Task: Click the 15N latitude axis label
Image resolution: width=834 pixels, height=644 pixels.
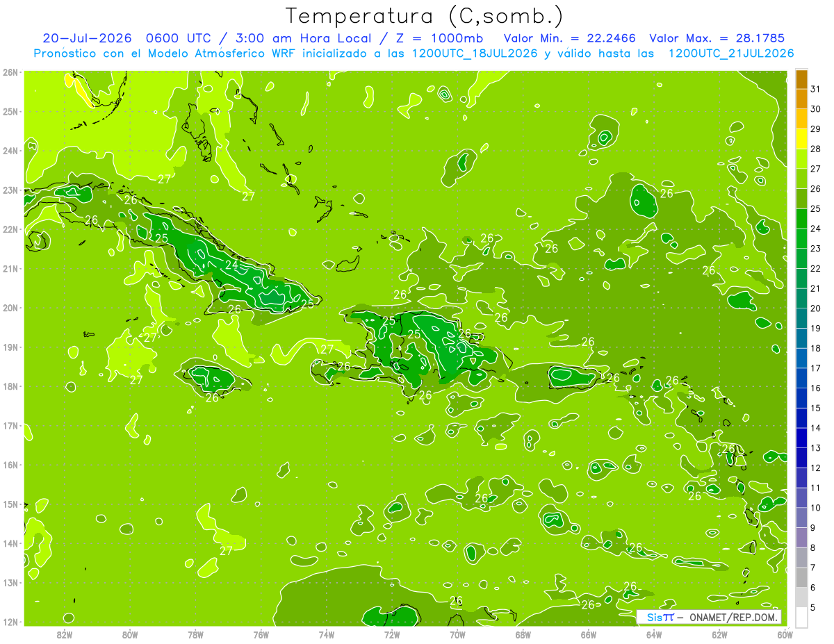Action: [10, 504]
